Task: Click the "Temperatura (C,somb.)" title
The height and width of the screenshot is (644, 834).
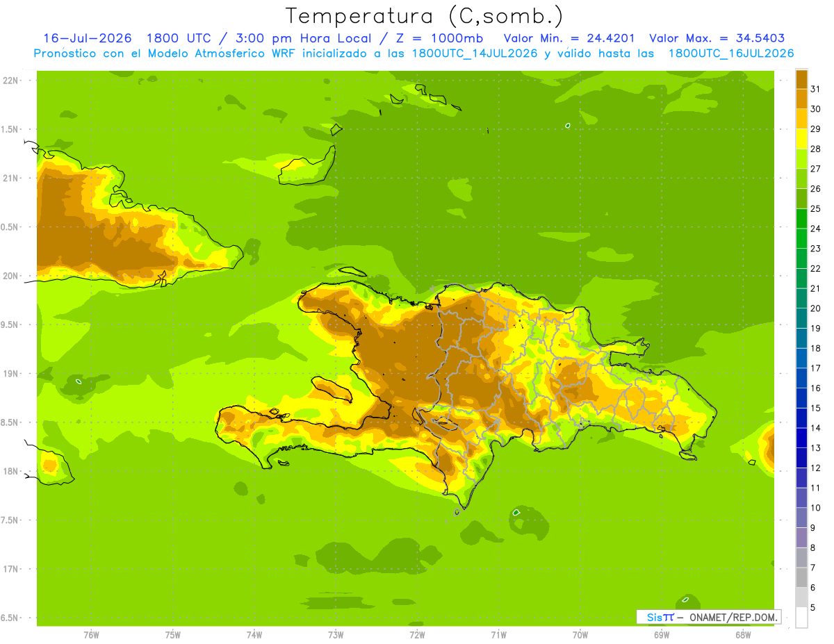Action: pyautogui.click(x=424, y=16)
